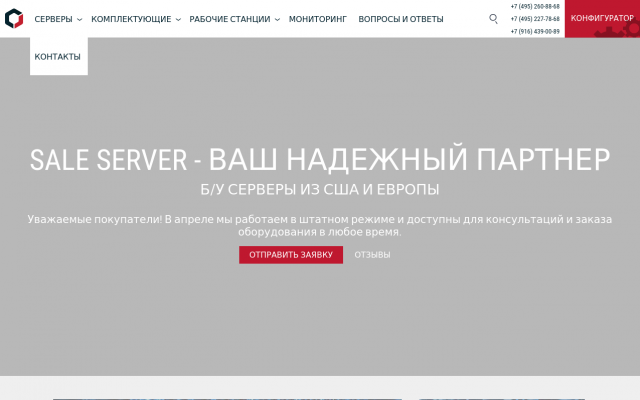Image resolution: width=640 pixels, height=400 pixels.
Task: Go to the Мониторинг page
Action: pos(318,19)
